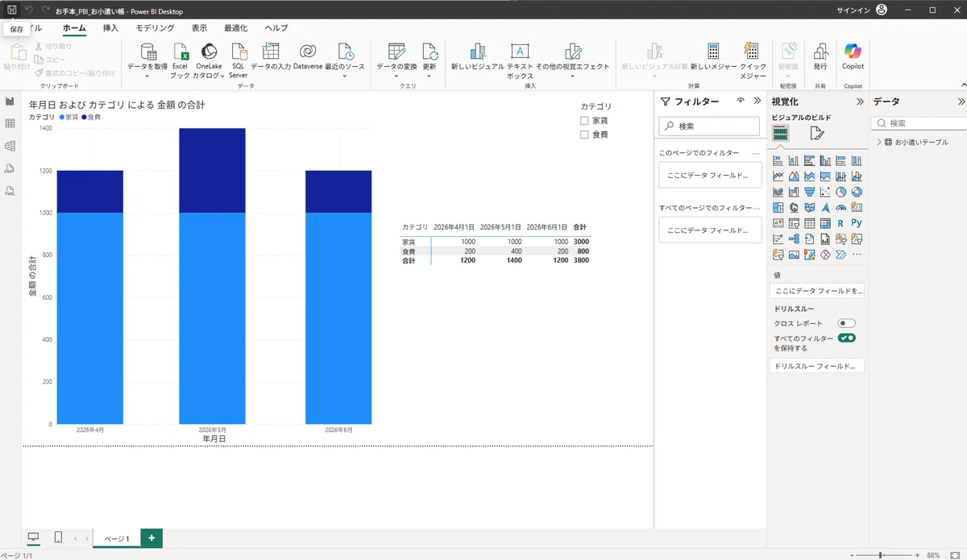This screenshot has width=967, height=560.
Task: Select the treemap visual type
Action: [778, 208]
